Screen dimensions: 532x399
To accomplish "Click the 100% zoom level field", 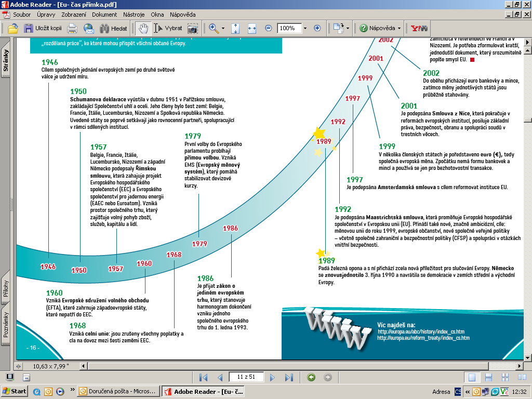I will pos(289,28).
